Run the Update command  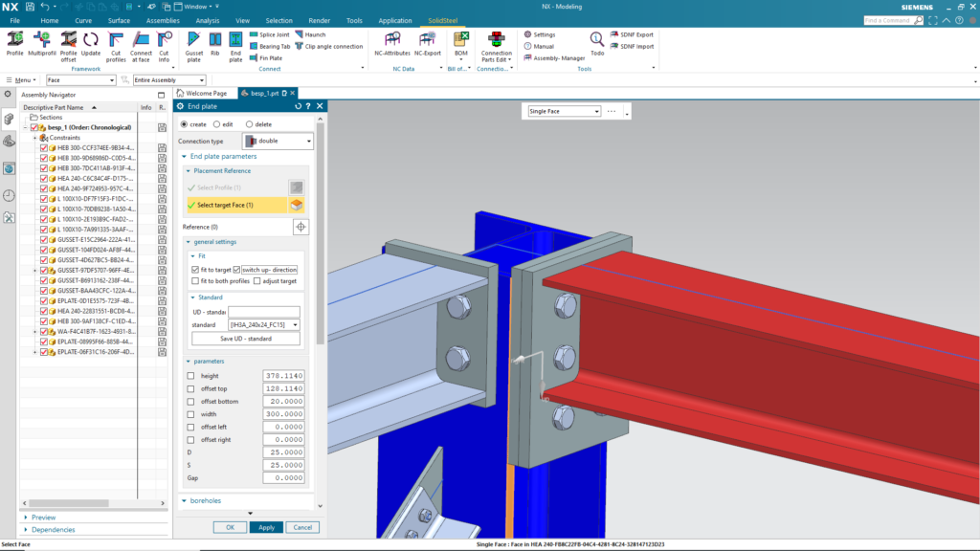point(91,44)
